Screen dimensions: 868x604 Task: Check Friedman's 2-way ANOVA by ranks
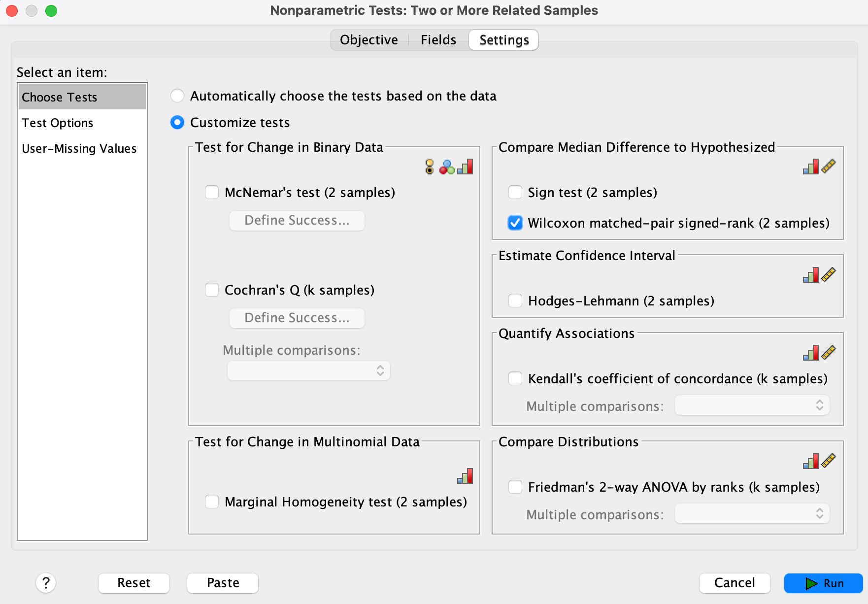(x=515, y=487)
